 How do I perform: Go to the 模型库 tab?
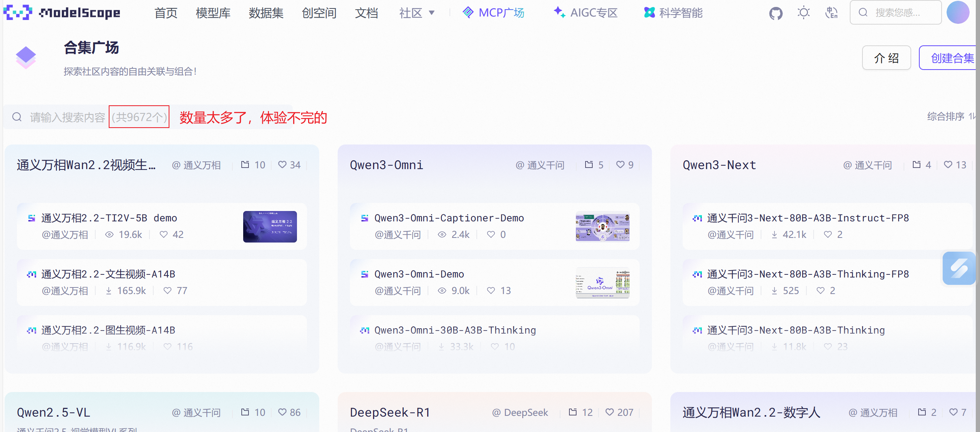pyautogui.click(x=213, y=13)
